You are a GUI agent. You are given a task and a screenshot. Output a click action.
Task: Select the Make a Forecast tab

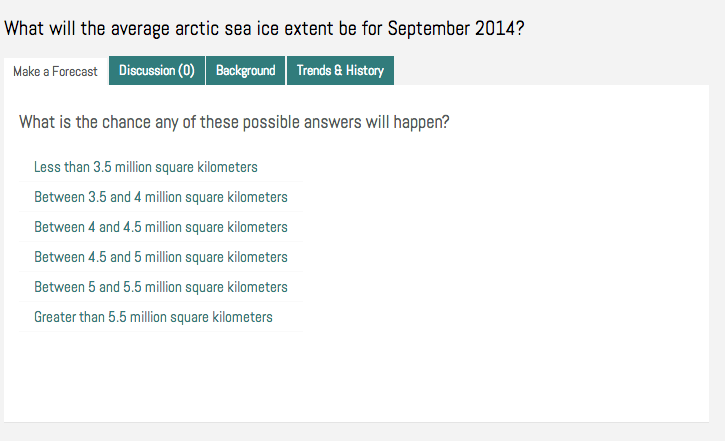coord(55,72)
